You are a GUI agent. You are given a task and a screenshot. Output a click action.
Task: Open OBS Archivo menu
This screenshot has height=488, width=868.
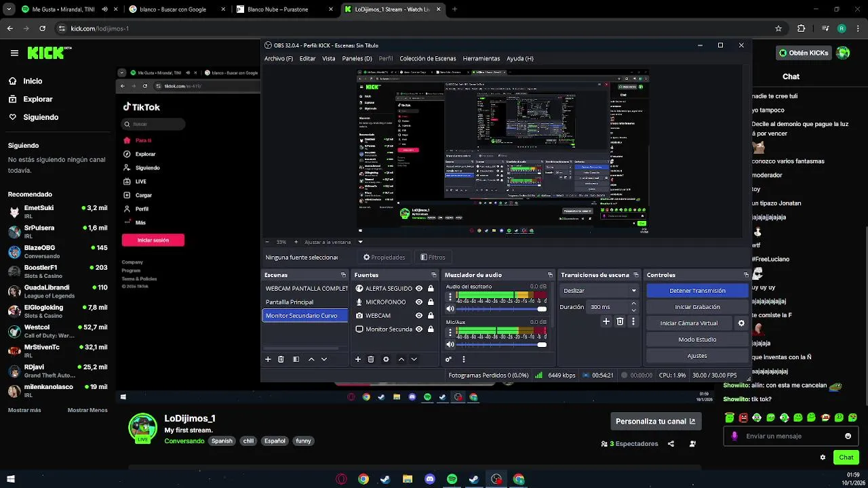[x=279, y=58]
